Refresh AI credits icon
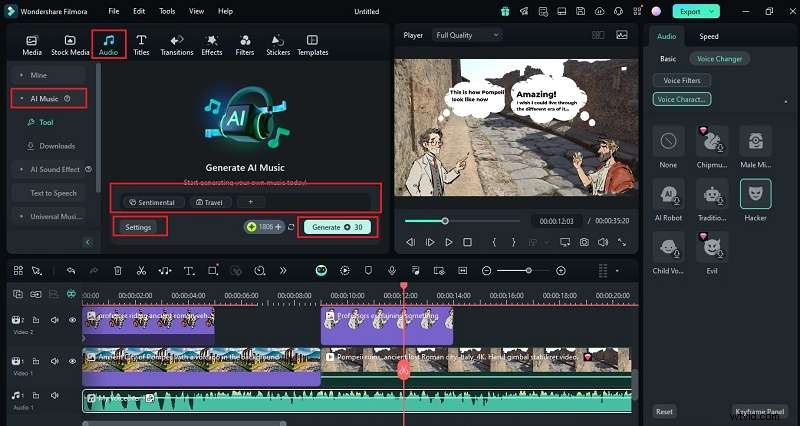The width and height of the screenshot is (800, 426). click(291, 227)
